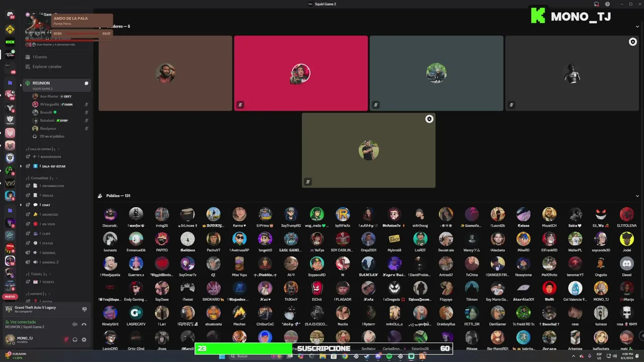Collapse the Comunidad category
644x362 pixels.
pos(42,178)
